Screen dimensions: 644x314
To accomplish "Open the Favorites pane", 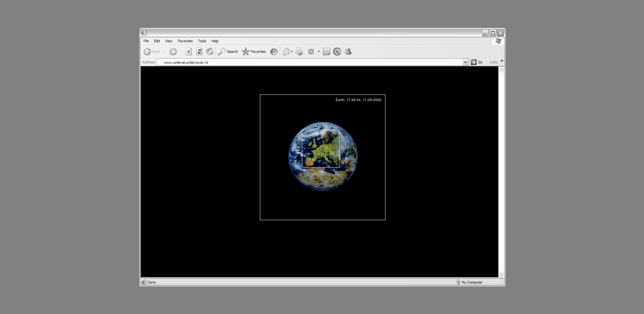I will [254, 52].
